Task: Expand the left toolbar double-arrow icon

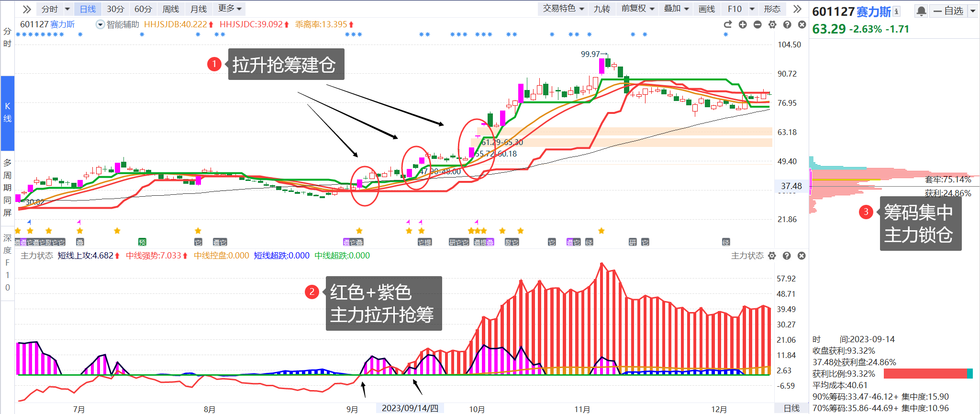Action: (27, 9)
